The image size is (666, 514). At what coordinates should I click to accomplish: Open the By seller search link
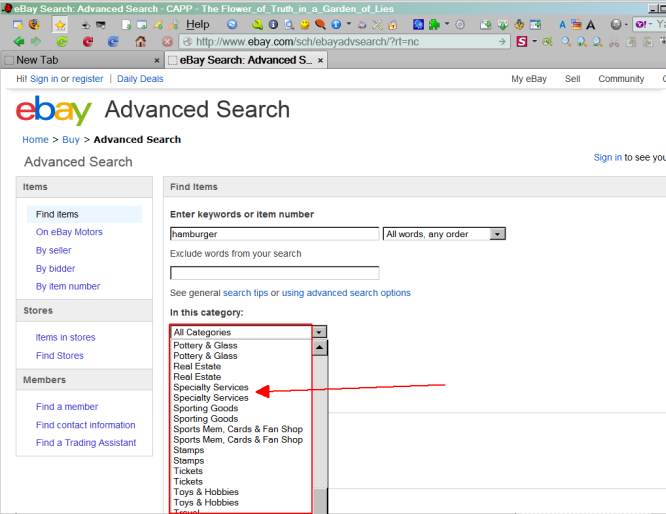pos(54,250)
